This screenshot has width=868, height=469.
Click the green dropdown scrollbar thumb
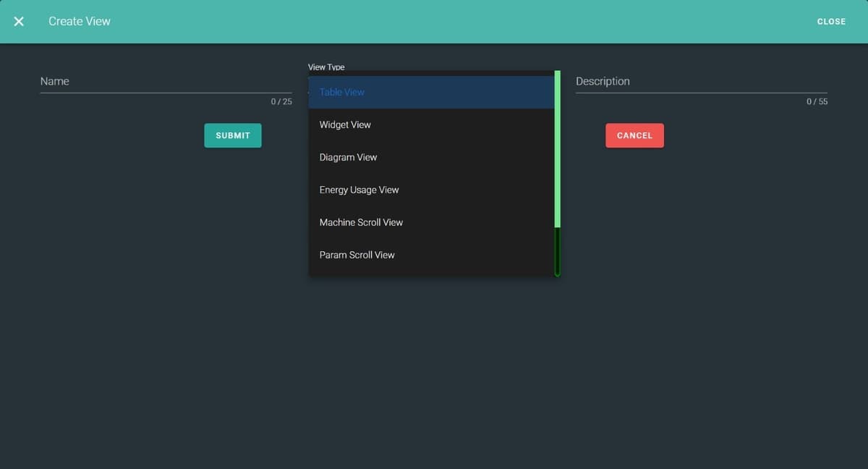coord(558,148)
